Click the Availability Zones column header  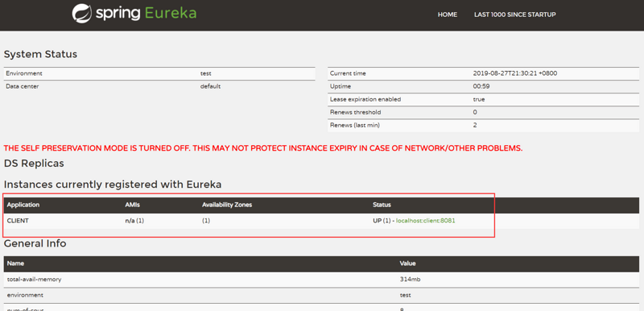227,205
